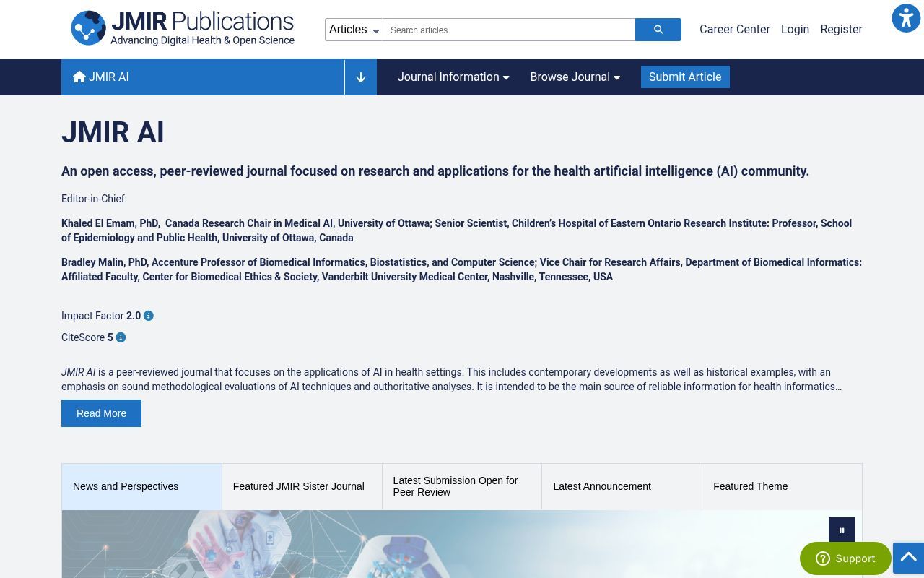The image size is (924, 578).
Task: Click the Editor-in-Chief label
Action: click(x=94, y=199)
